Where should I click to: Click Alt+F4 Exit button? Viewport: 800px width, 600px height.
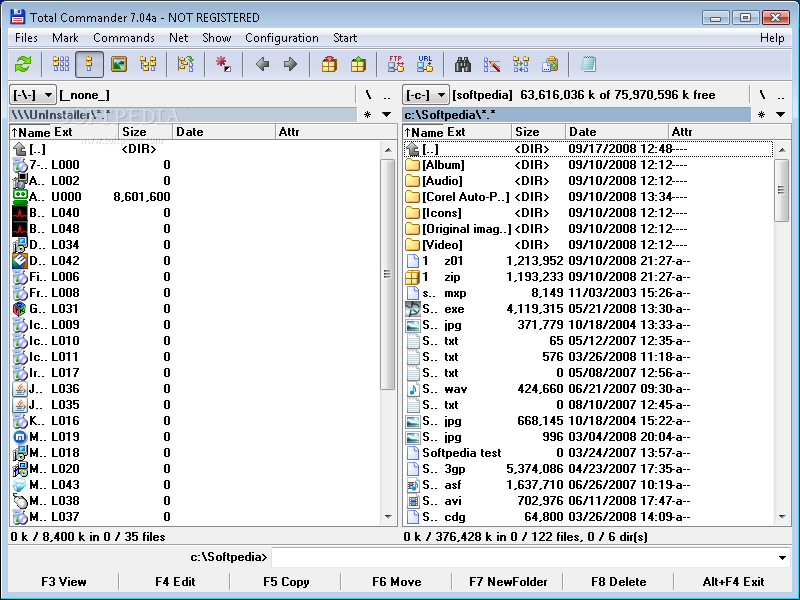click(733, 582)
